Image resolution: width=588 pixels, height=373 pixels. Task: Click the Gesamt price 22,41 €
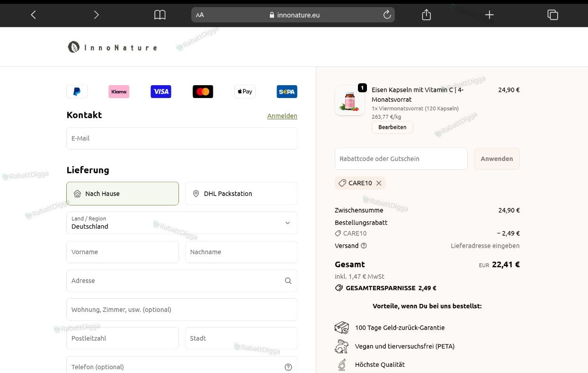(x=506, y=265)
